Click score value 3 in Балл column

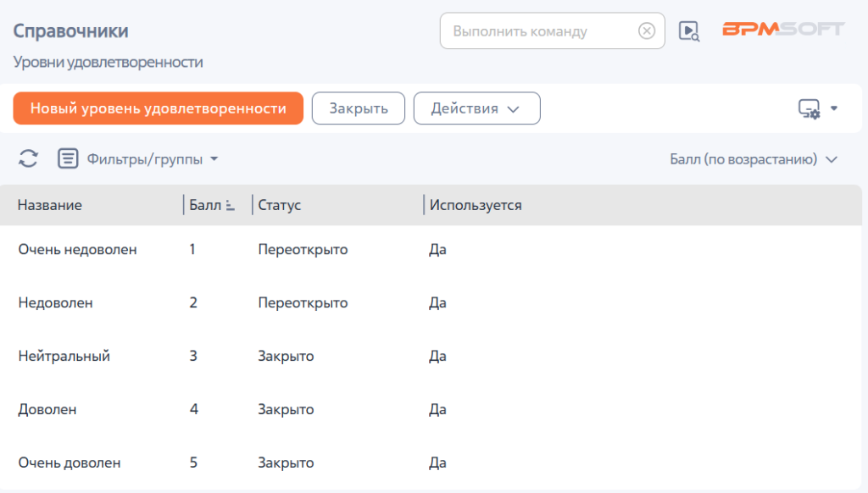point(193,356)
